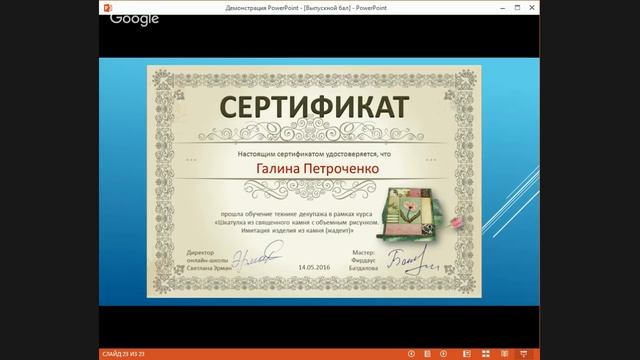Click the PowerPoint app icon in title bar
The image size is (640, 360).
point(108,8)
